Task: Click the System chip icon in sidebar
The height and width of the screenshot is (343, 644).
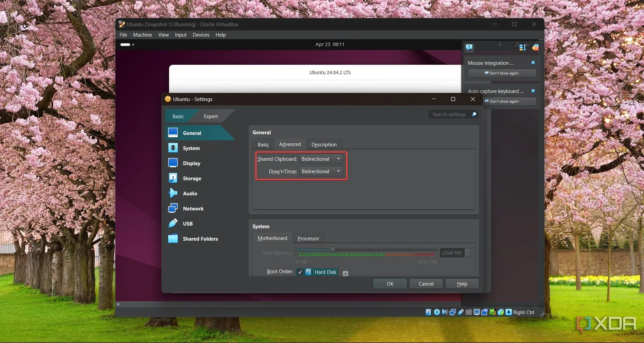Action: tap(173, 148)
